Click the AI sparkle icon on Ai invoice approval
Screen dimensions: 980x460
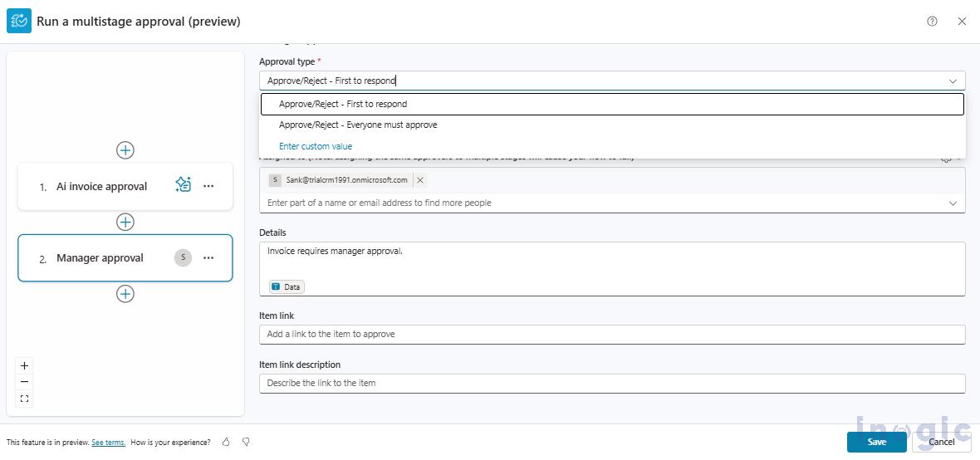(x=183, y=185)
